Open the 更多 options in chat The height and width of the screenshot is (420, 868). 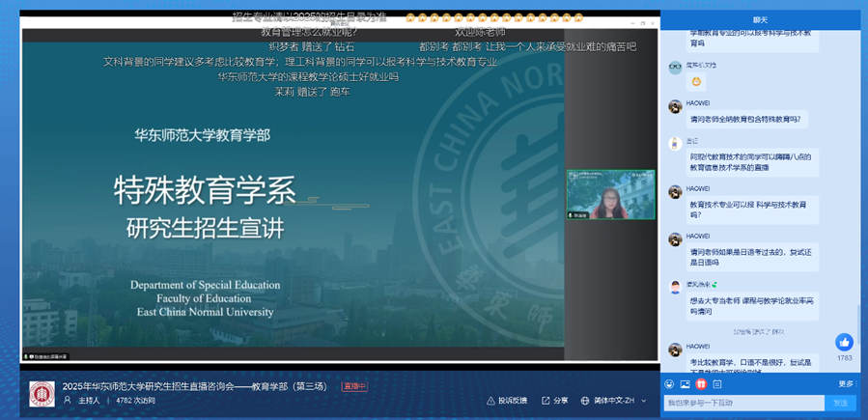[846, 383]
